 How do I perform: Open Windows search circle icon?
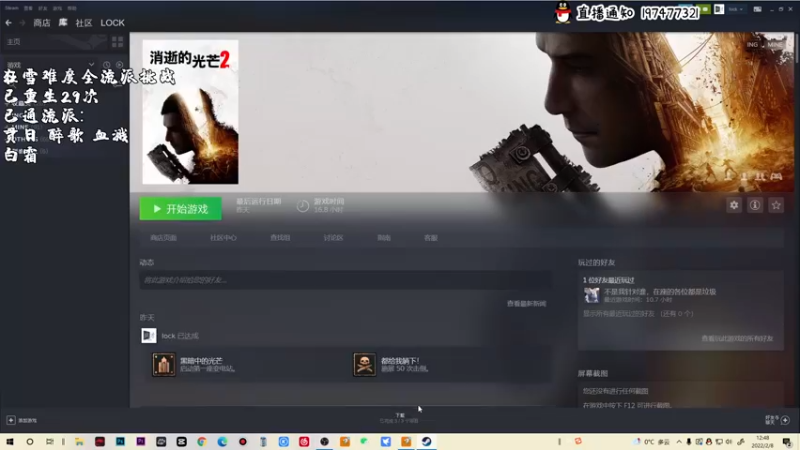pos(30,441)
